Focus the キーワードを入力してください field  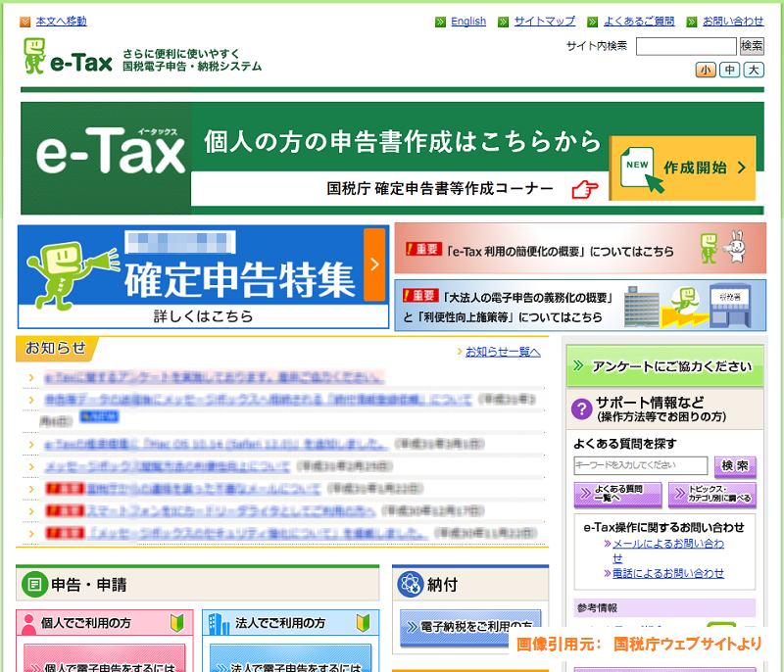(x=641, y=465)
